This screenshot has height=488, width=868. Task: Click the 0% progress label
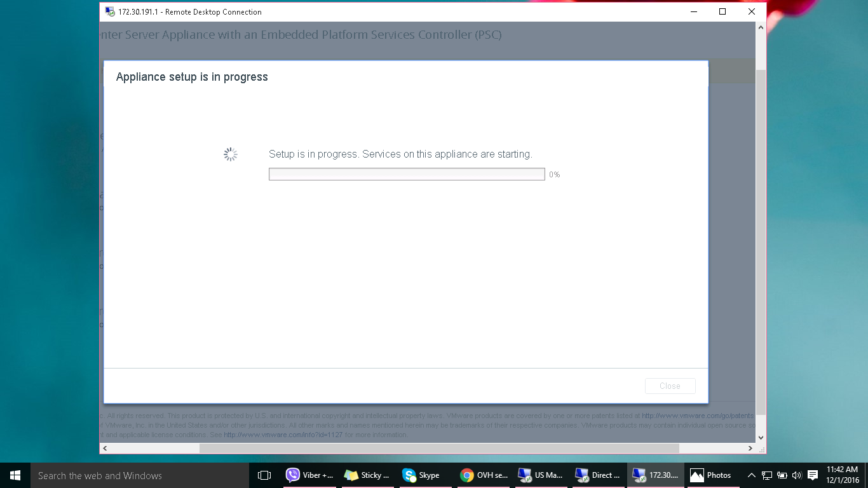tap(555, 175)
